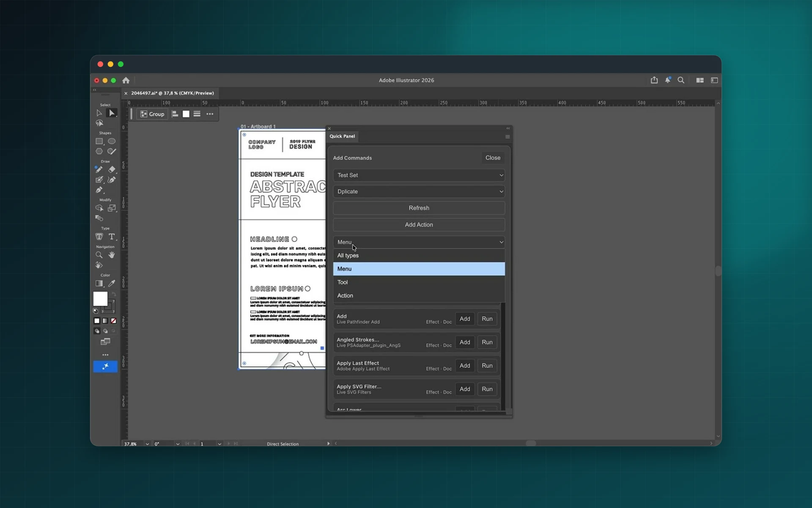Select the Ellipse tool

tap(112, 141)
